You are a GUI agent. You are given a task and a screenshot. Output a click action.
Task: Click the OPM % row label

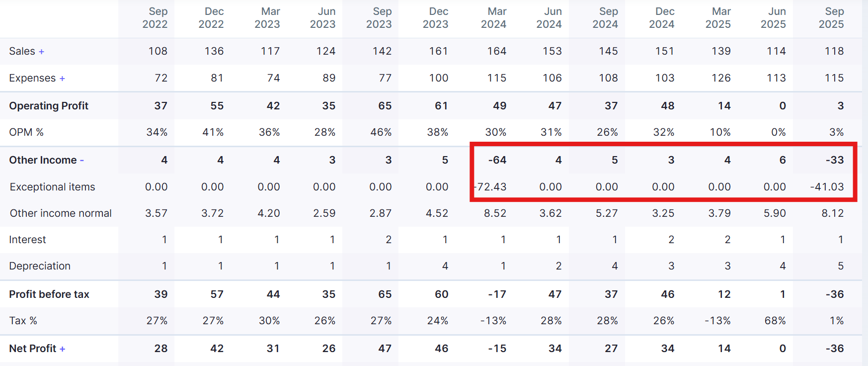(x=26, y=132)
